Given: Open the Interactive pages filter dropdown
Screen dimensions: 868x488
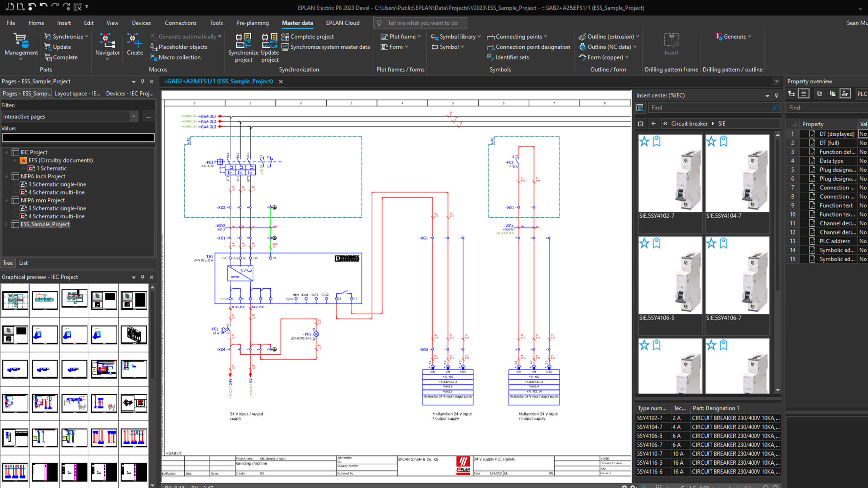Looking at the screenshot, I should click(x=134, y=117).
